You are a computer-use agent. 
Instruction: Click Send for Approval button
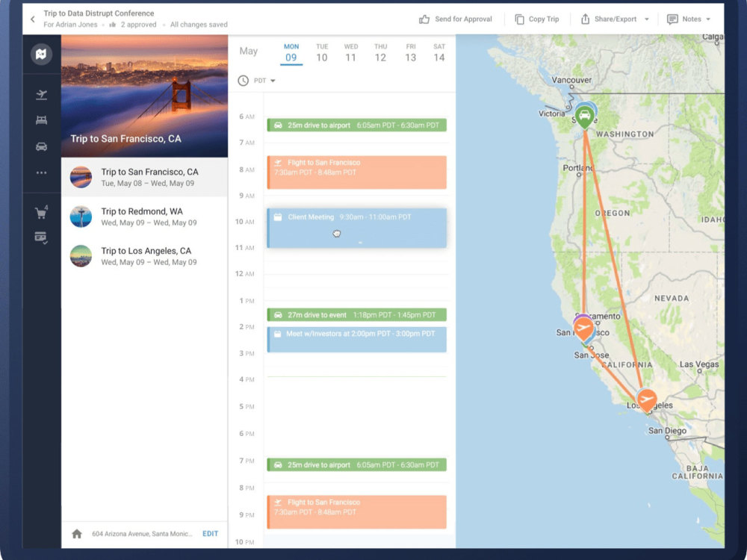(456, 19)
